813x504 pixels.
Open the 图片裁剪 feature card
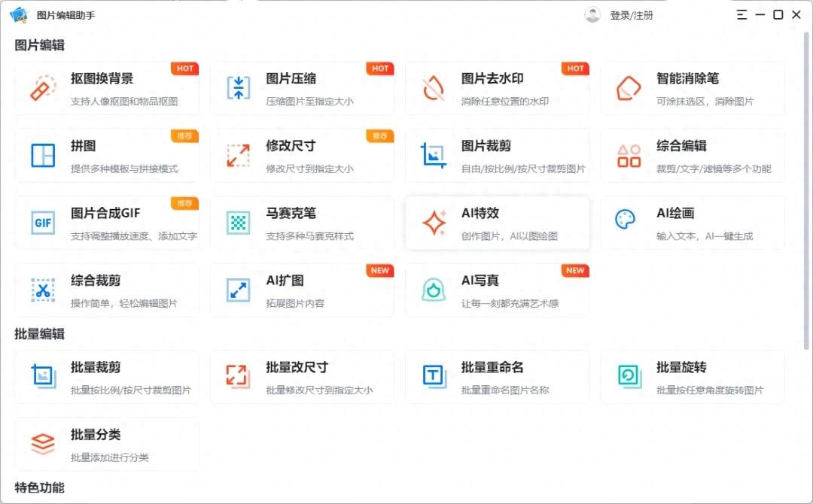(x=497, y=156)
